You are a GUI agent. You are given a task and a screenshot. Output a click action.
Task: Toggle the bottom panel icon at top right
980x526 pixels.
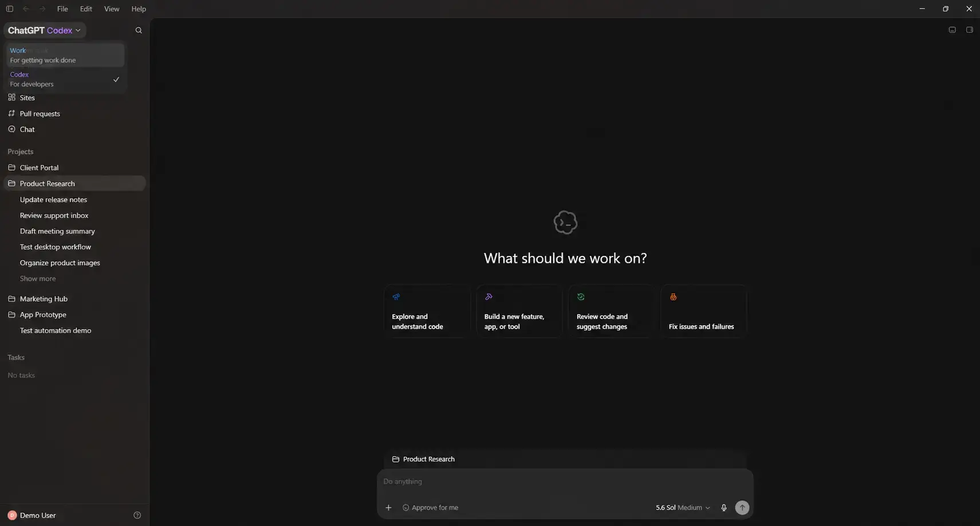tap(952, 30)
